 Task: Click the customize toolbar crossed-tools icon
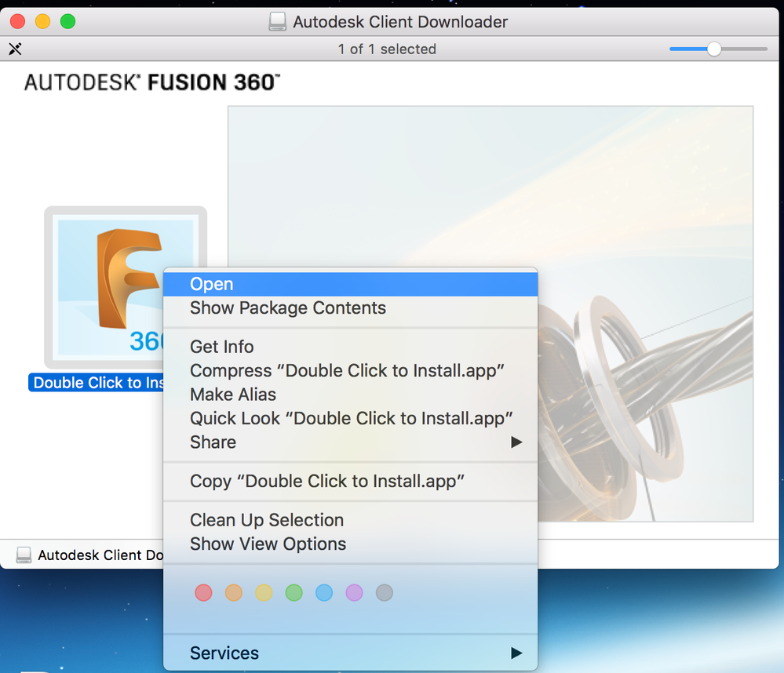15,49
